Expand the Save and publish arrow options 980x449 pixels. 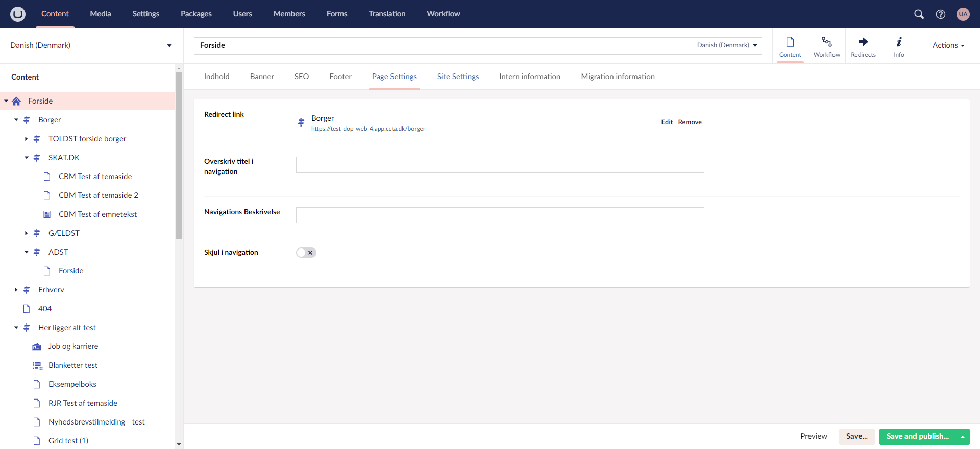(963, 437)
